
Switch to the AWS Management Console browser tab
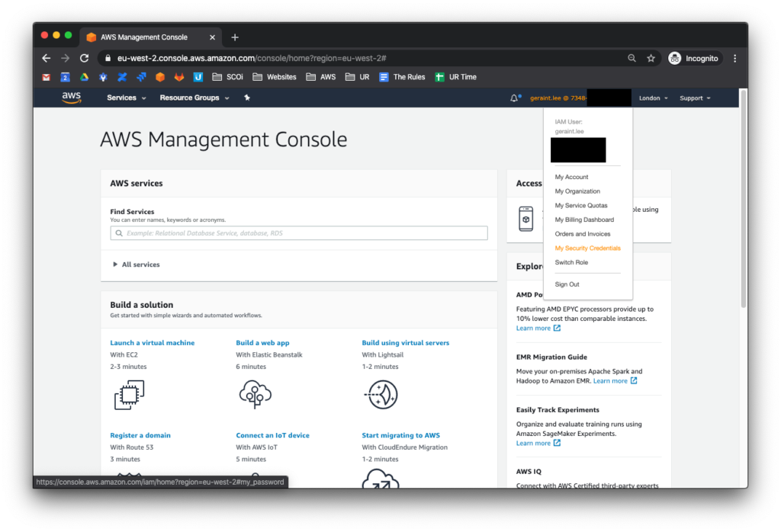click(x=149, y=37)
